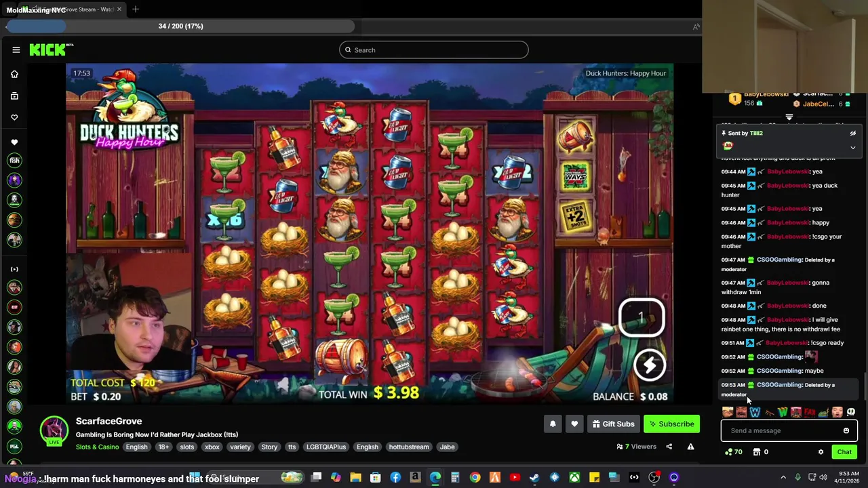Click the 'LGBTQIAPlus' tag
The height and width of the screenshot is (488, 868).
click(325, 447)
